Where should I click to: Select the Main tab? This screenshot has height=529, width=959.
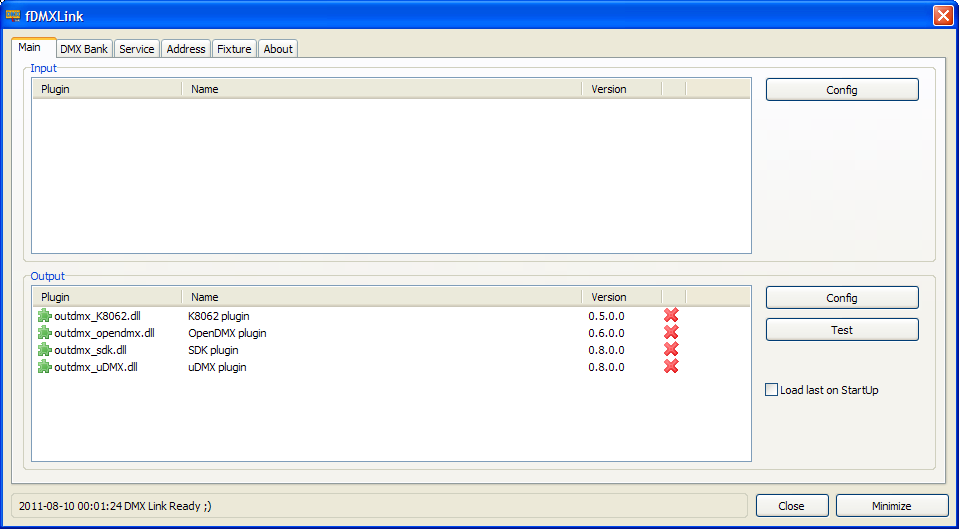click(33, 47)
